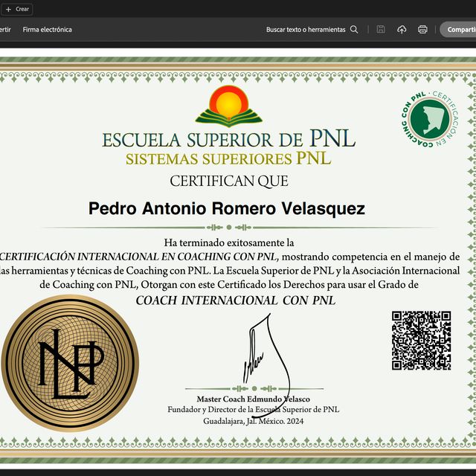
Task: Click the magnifying glass search icon
Action: click(354, 30)
